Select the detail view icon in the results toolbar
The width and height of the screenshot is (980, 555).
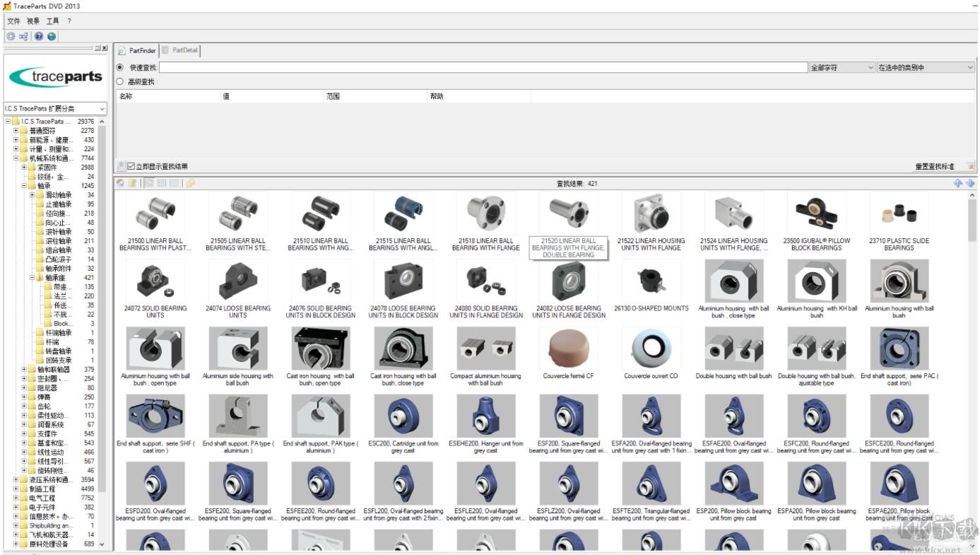(161, 182)
